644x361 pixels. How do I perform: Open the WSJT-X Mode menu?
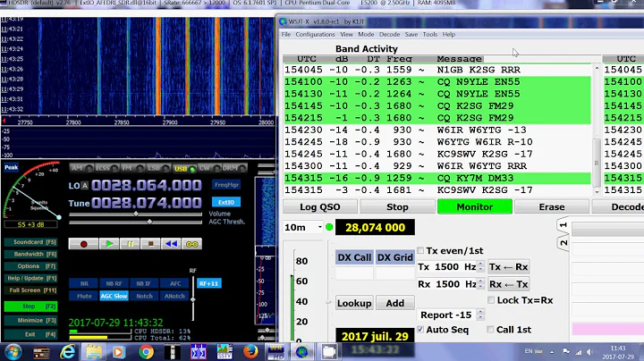point(366,35)
